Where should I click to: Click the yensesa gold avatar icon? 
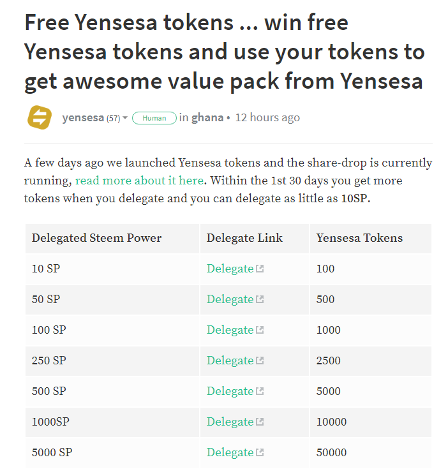[x=40, y=117]
